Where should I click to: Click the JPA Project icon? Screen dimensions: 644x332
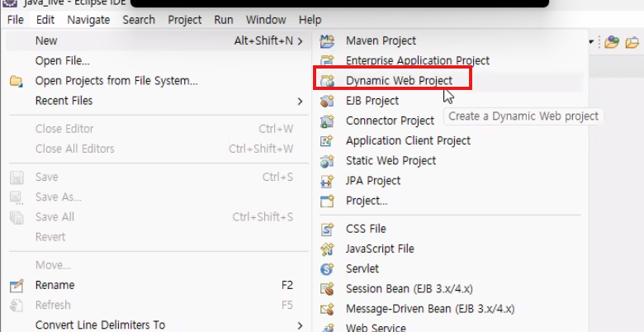pyautogui.click(x=327, y=181)
